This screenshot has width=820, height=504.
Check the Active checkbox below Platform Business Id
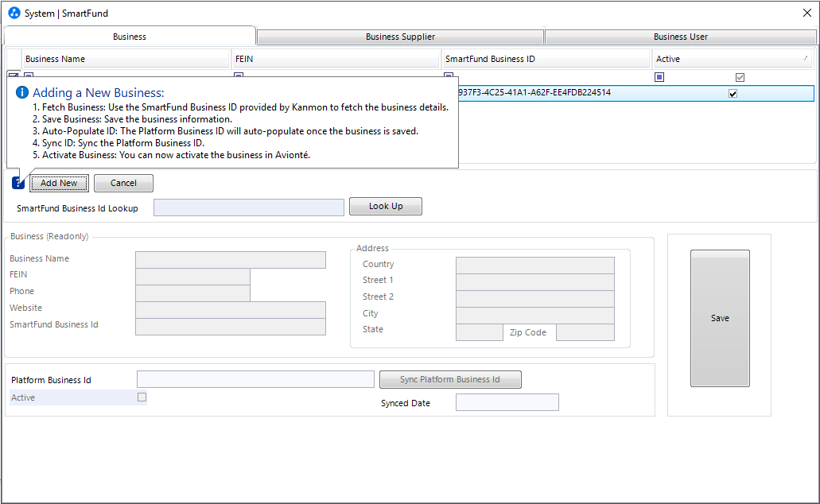(142, 397)
